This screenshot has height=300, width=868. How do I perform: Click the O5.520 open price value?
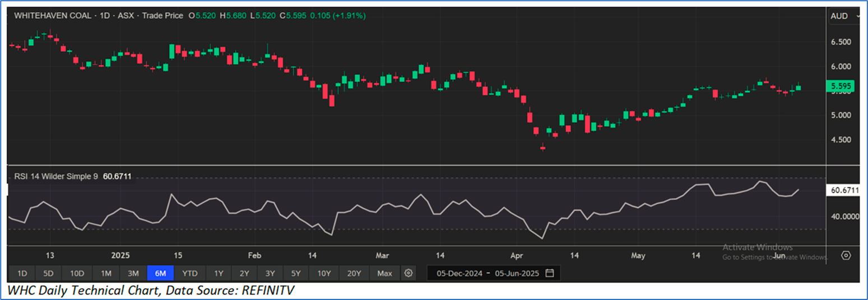(x=202, y=16)
